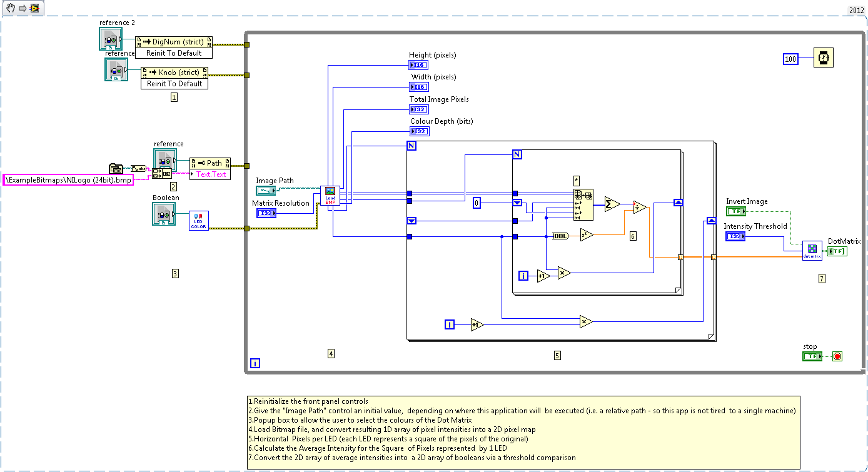Click the DBL numeric conversion node
The image size is (868, 472).
tap(559, 236)
